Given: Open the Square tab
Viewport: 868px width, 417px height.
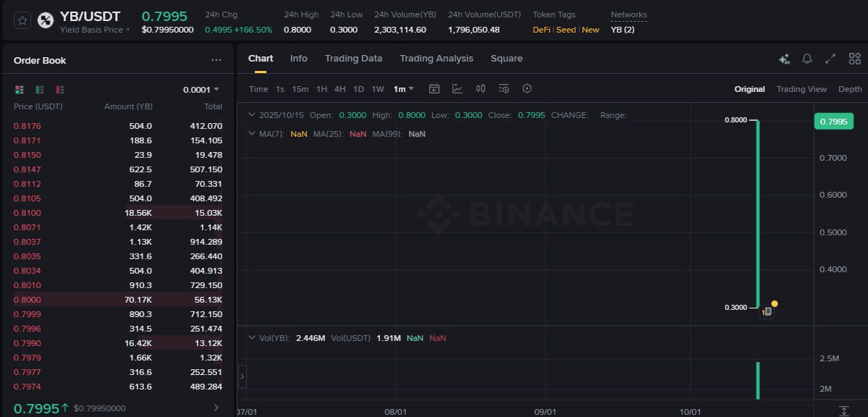Looking at the screenshot, I should tap(506, 59).
